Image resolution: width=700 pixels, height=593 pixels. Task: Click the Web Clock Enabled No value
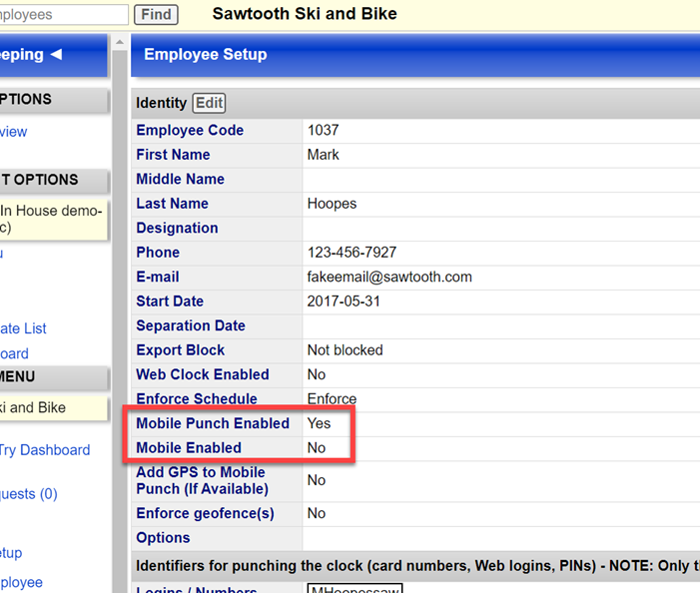pos(317,374)
